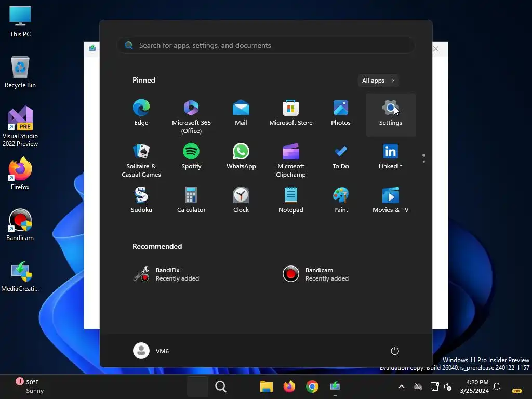
Task: Show hidden system tray icons
Action: 402,387
